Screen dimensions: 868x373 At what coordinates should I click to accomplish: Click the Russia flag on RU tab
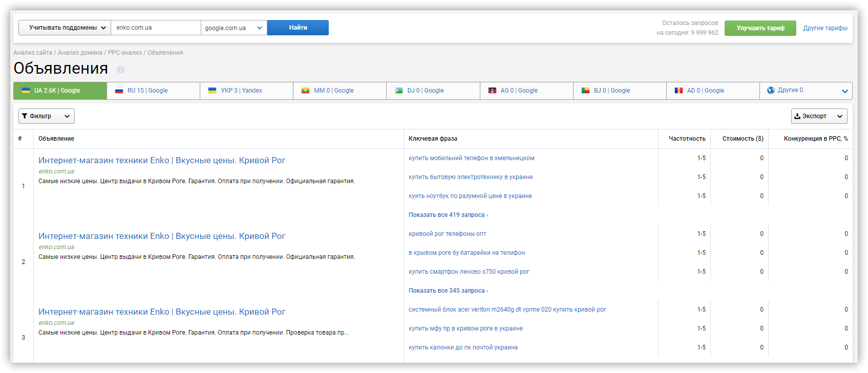[119, 91]
